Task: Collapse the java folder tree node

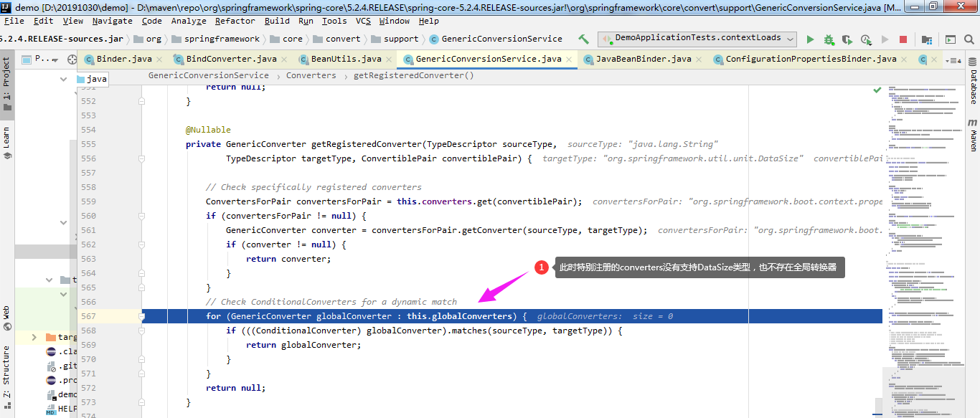Action: pyautogui.click(x=64, y=79)
